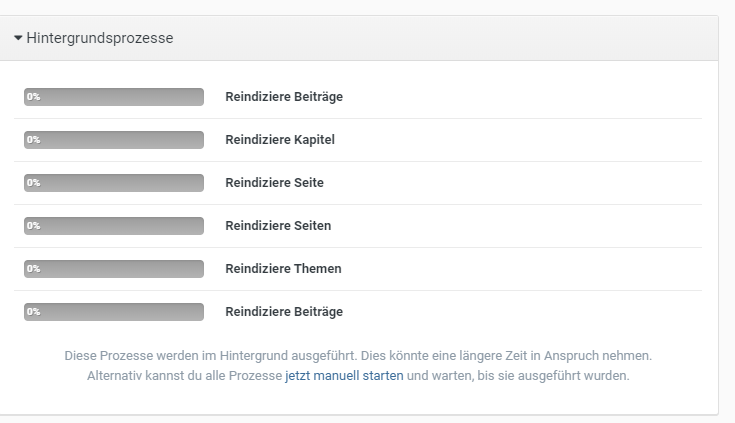This screenshot has height=423, width=735.
Task: Click the Reindiziere Kapitel progress bar
Action: click(x=114, y=140)
